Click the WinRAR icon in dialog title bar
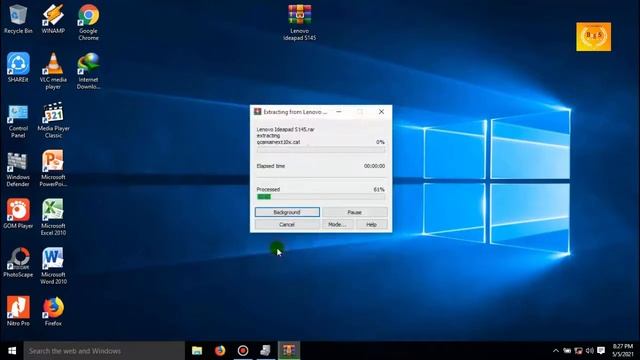 point(258,111)
